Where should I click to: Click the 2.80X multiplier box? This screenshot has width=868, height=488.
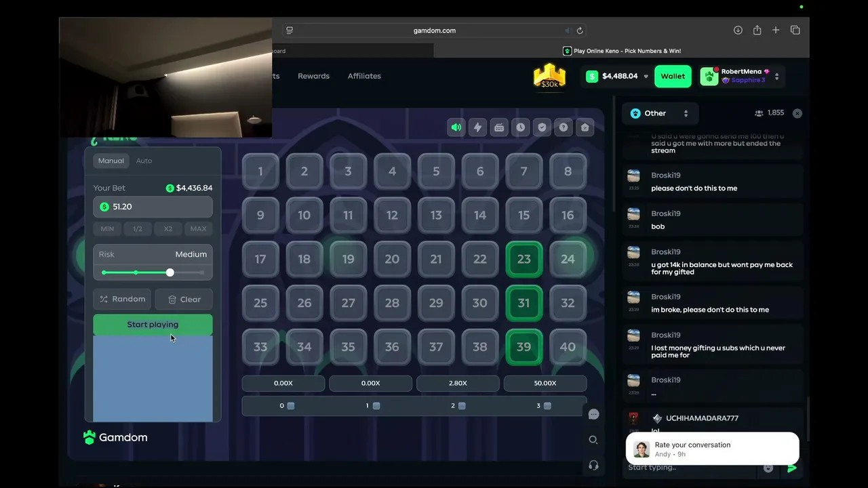tap(458, 383)
